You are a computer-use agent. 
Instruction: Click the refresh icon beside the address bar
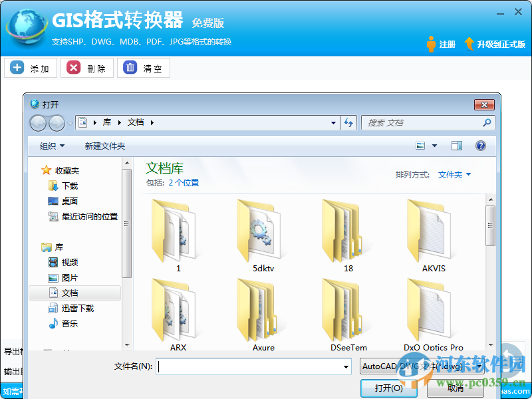pyautogui.click(x=348, y=122)
